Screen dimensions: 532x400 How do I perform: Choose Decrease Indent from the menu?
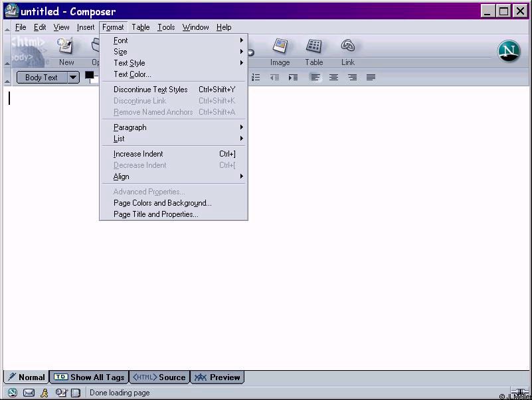pos(174,165)
